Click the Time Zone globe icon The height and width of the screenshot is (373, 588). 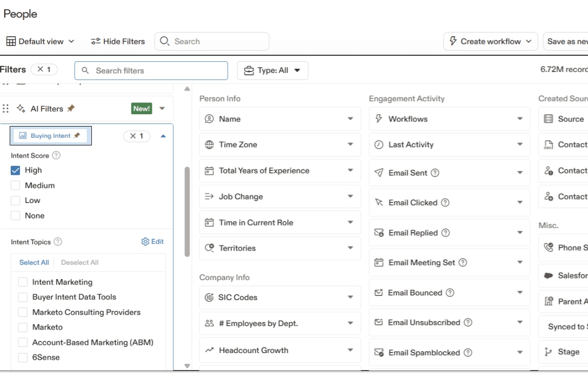click(209, 145)
